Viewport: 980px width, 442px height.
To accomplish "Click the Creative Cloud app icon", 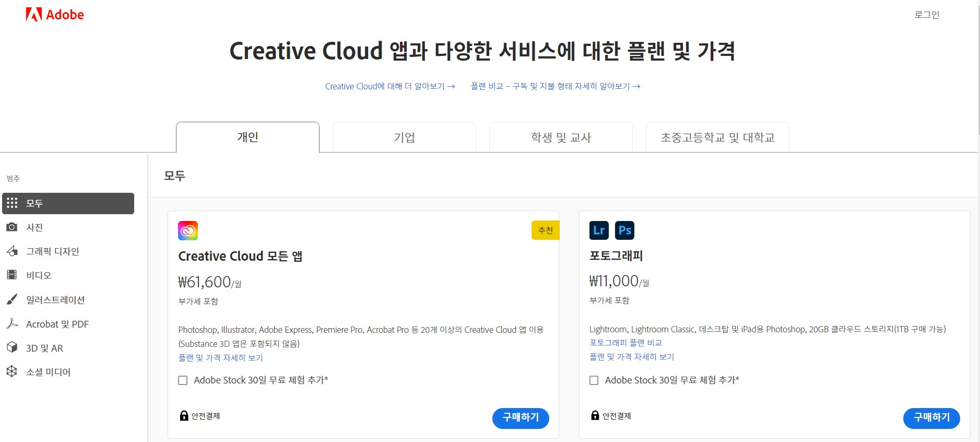I will 188,230.
